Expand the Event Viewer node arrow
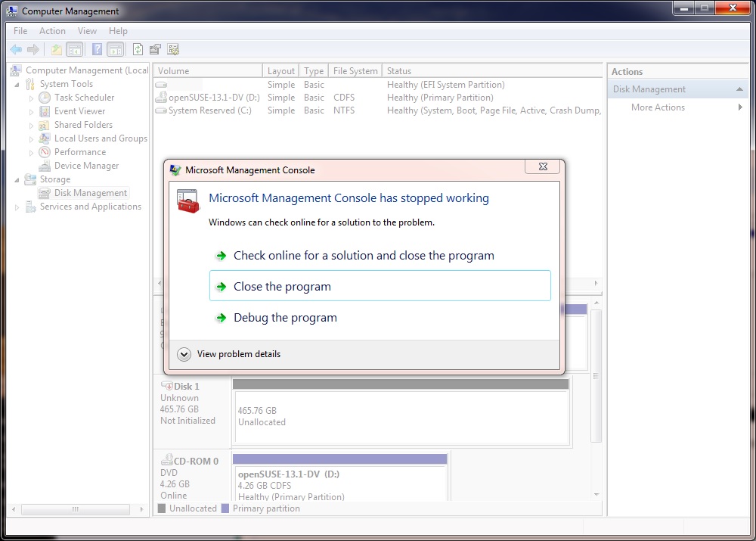The width and height of the screenshot is (756, 541). [x=31, y=112]
